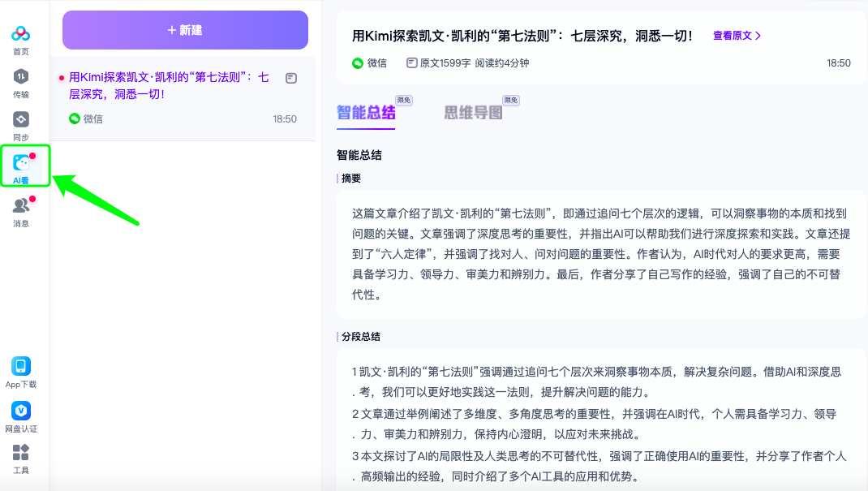Click the WeChat source icon in article header
The width and height of the screenshot is (868, 491).
tap(358, 63)
